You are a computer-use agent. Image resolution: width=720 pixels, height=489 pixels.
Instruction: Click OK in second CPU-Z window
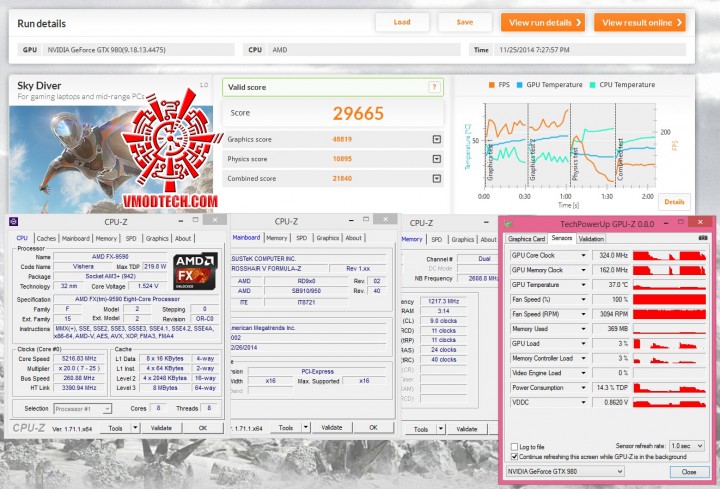pos(373,427)
